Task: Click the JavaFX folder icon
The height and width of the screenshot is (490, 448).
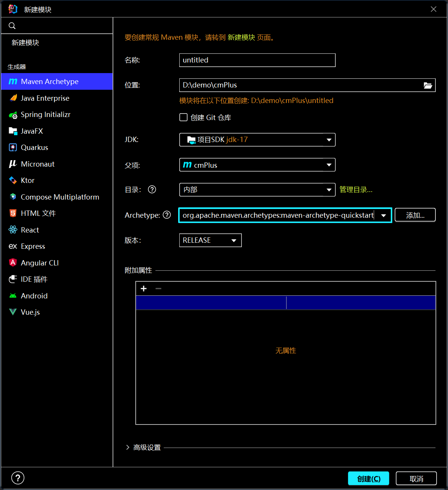Action: click(13, 131)
